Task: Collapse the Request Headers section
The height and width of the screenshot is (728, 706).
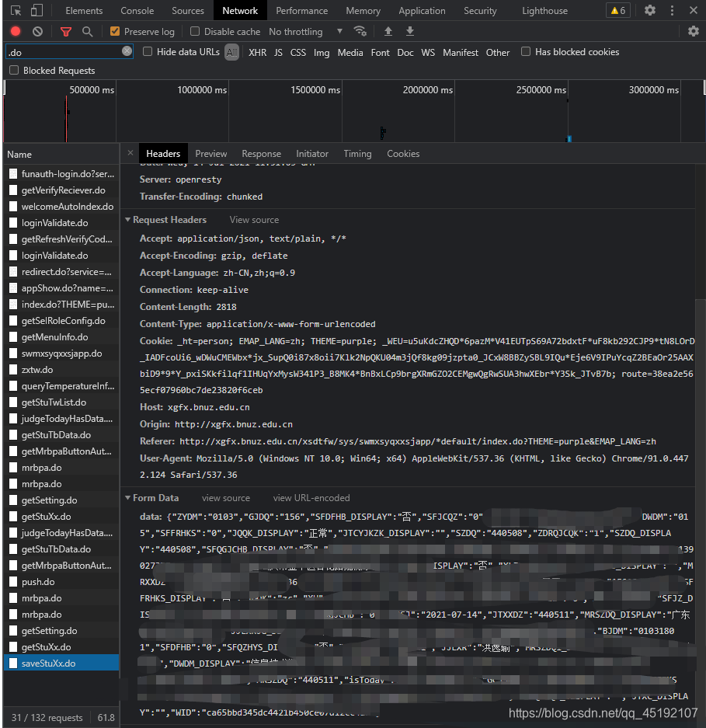Action: (x=127, y=220)
